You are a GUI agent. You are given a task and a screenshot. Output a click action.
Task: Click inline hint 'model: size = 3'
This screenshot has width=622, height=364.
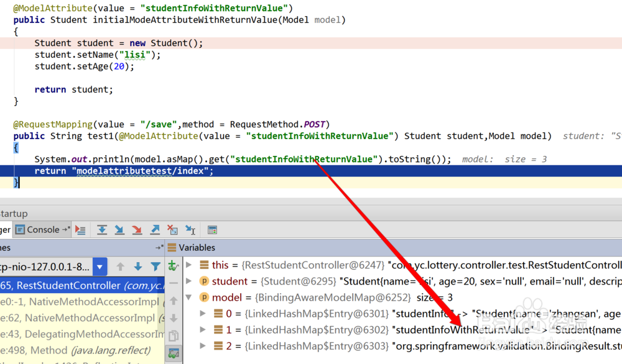coord(504,159)
